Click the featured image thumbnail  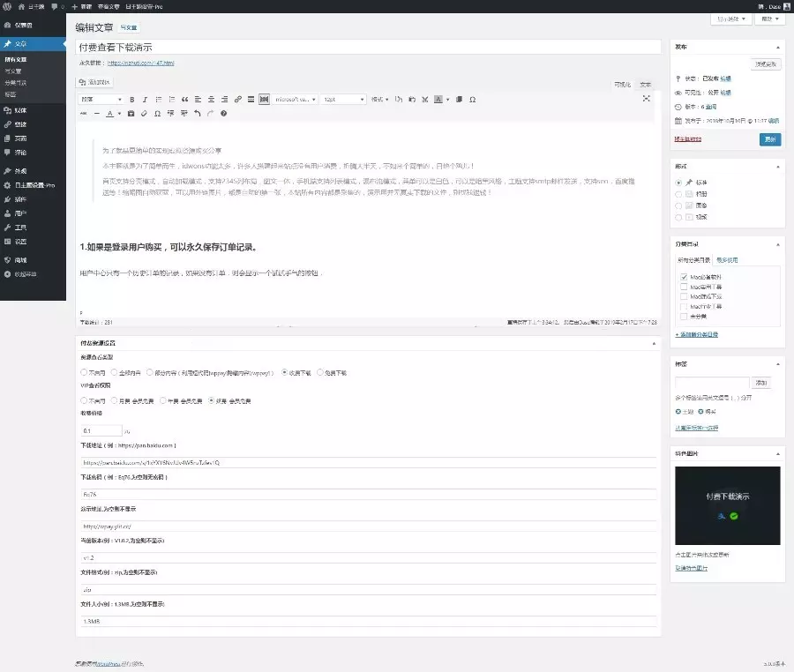point(727,506)
